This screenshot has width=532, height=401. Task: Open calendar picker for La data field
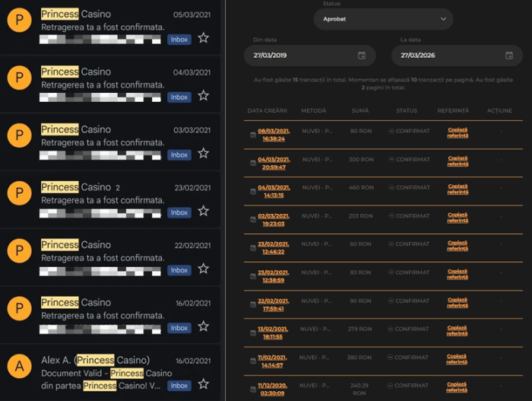509,56
